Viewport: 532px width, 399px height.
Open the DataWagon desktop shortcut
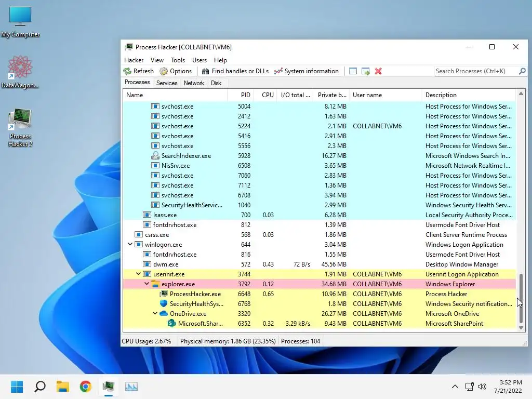[x=20, y=72]
